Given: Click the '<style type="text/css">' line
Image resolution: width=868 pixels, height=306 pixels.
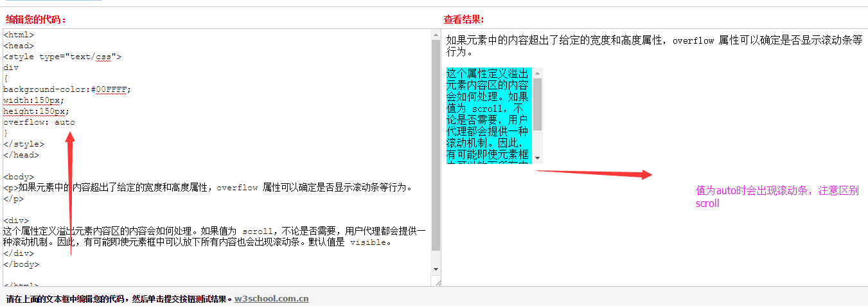Looking at the screenshot, I should tap(62, 57).
